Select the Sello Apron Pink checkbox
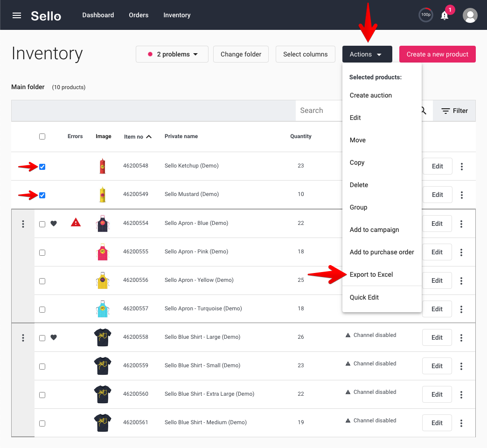Screen dimensions: 487x448 42,252
